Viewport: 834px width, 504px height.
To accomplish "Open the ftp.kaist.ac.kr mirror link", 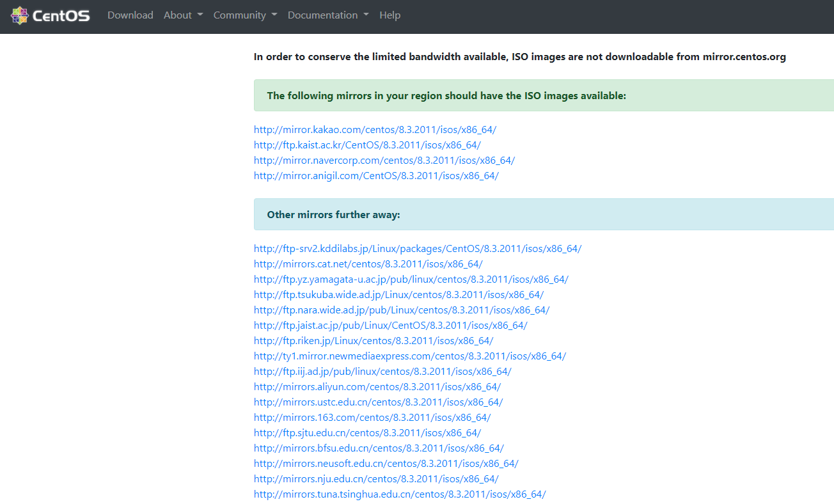I will [367, 145].
